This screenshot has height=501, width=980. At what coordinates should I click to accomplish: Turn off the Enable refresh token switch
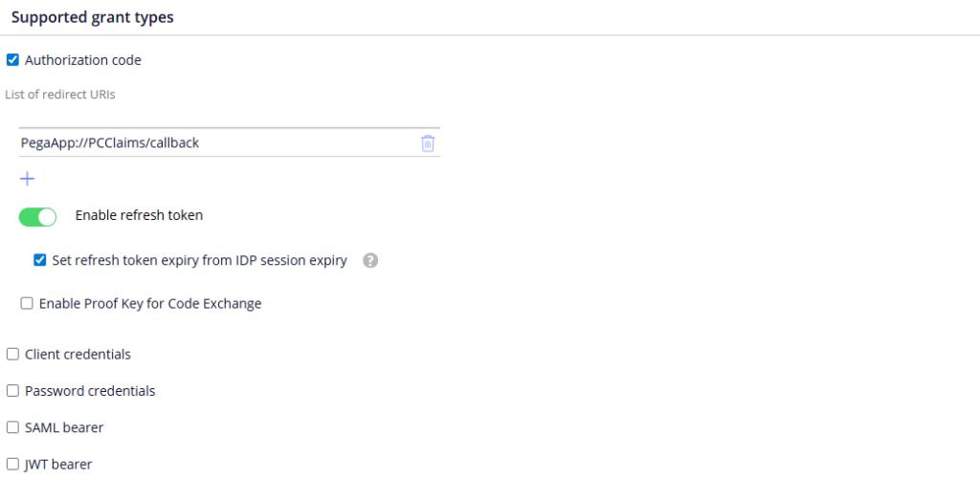pyautogui.click(x=37, y=217)
